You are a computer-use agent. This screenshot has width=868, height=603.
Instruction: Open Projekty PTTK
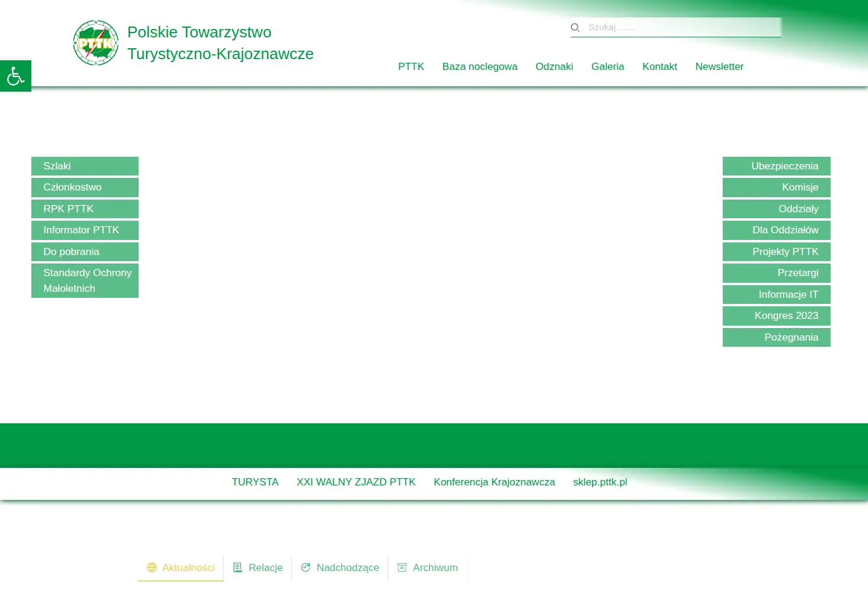point(776,251)
